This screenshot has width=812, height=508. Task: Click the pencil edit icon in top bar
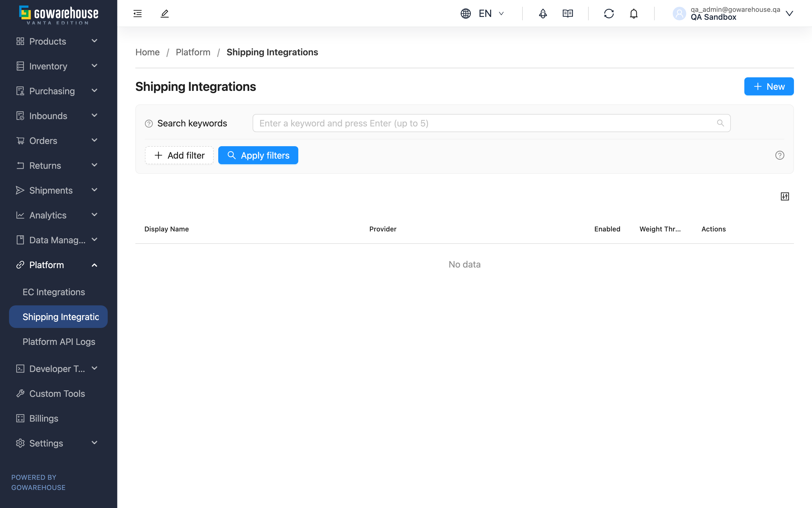tap(164, 14)
